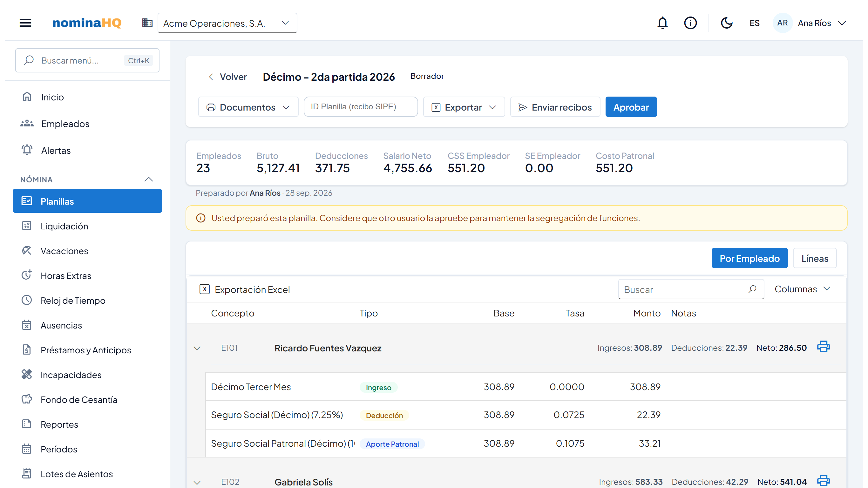Image resolution: width=868 pixels, height=488 pixels.
Task: Collapse the NÓMINA sidebar section
Action: pyautogui.click(x=149, y=179)
